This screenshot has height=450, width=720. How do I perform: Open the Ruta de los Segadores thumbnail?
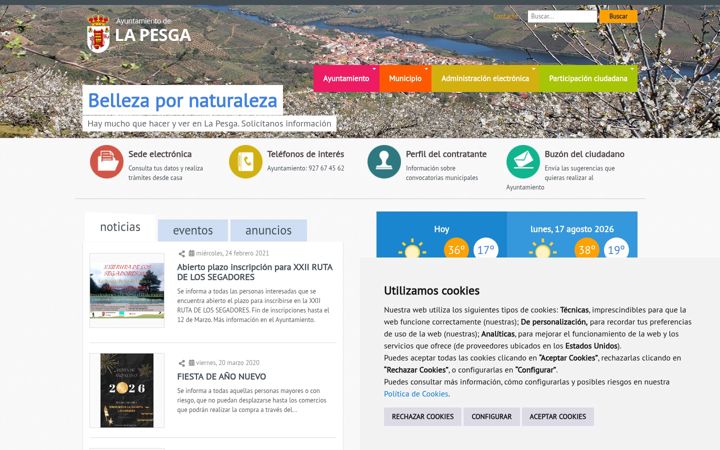click(127, 290)
